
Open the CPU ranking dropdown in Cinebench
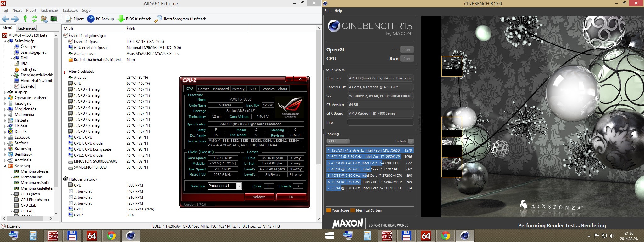pos(338,141)
